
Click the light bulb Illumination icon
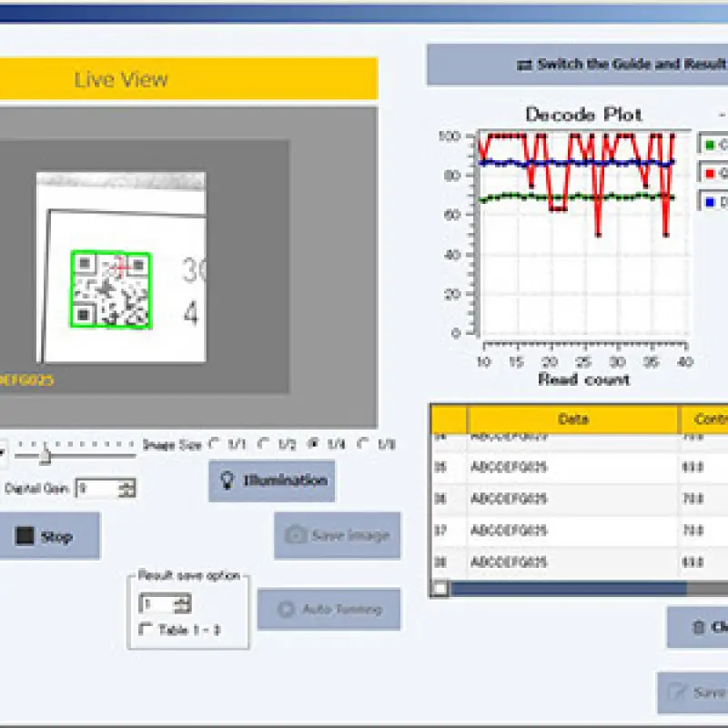pyautogui.click(x=227, y=480)
